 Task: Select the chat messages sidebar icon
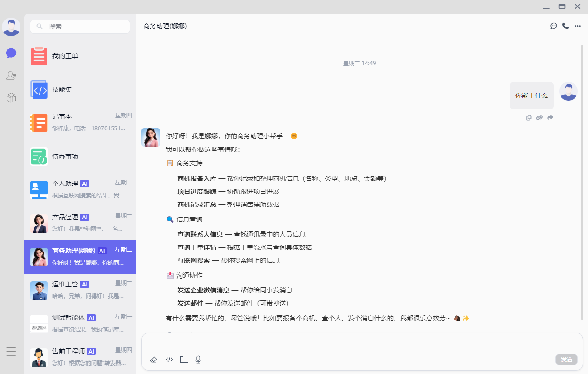[11, 53]
